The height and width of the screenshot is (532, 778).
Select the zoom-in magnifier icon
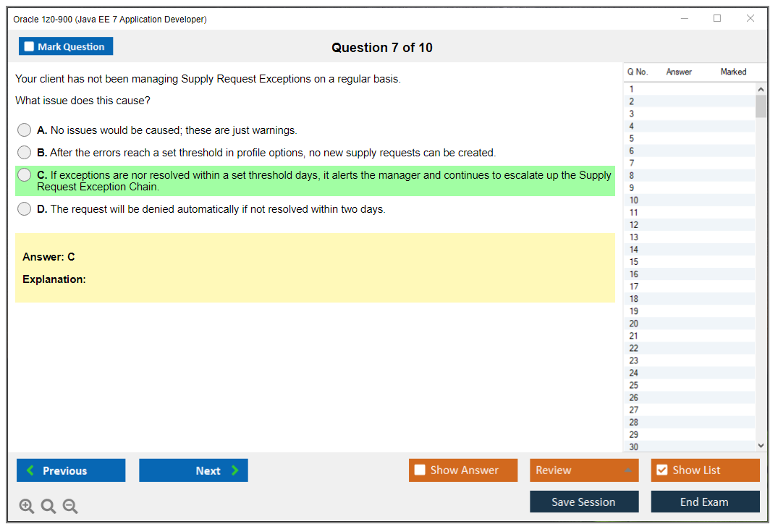[27, 506]
